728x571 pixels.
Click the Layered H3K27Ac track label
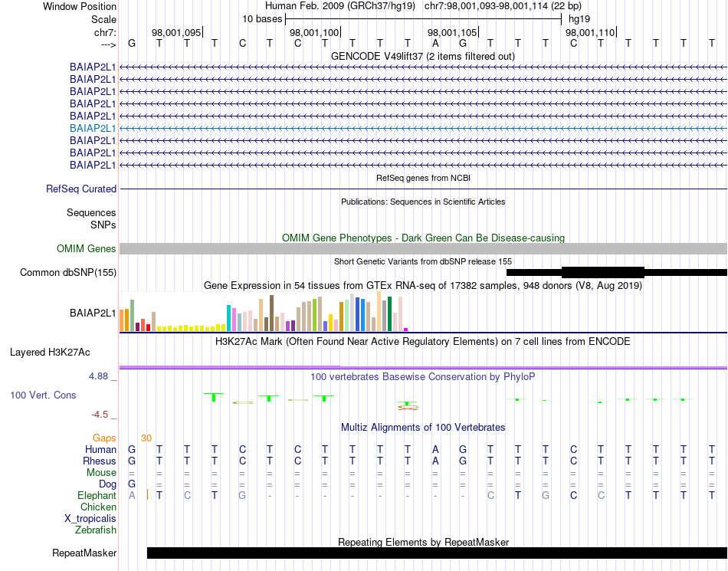pos(50,353)
